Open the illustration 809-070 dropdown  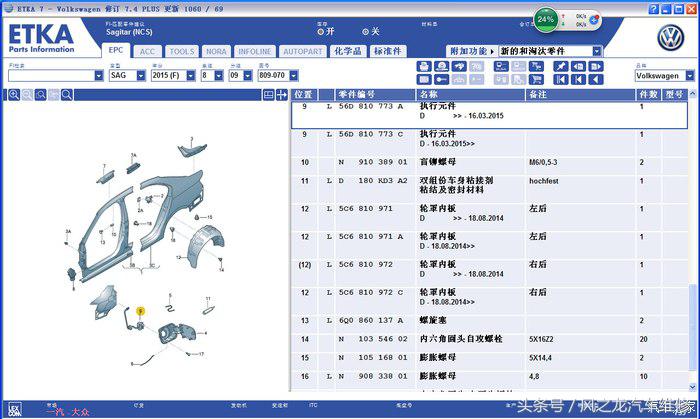[x=294, y=76]
